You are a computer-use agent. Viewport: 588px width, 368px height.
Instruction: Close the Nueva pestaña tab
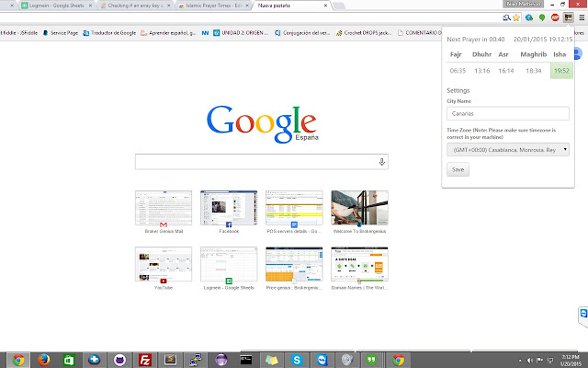[x=326, y=6]
